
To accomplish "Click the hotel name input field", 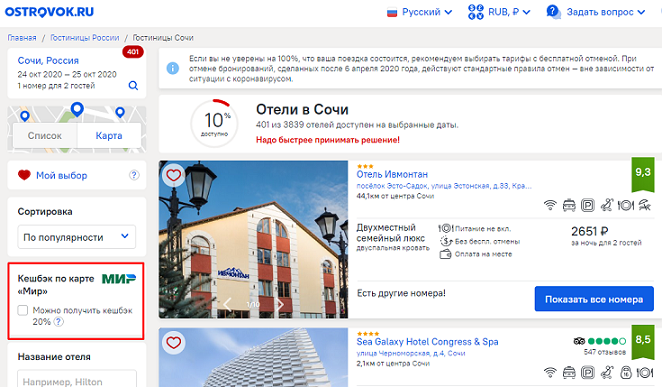I will (77, 380).
